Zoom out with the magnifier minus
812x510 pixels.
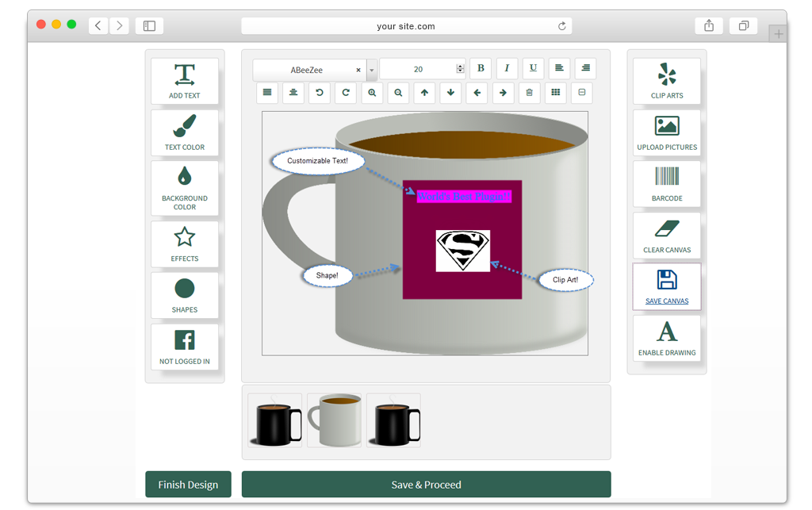[x=398, y=92]
